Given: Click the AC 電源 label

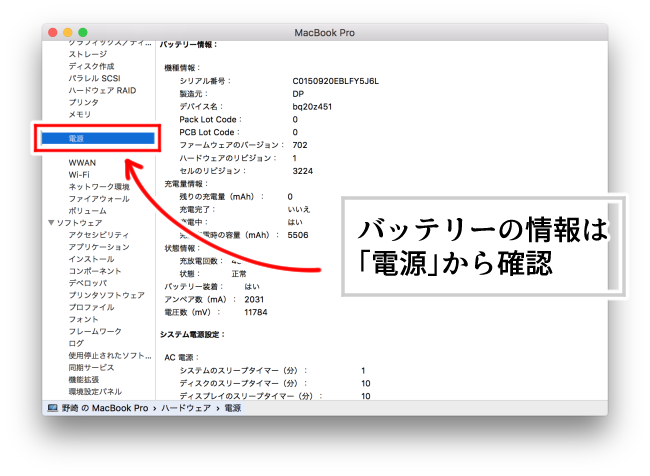Looking at the screenshot, I should point(182,357).
